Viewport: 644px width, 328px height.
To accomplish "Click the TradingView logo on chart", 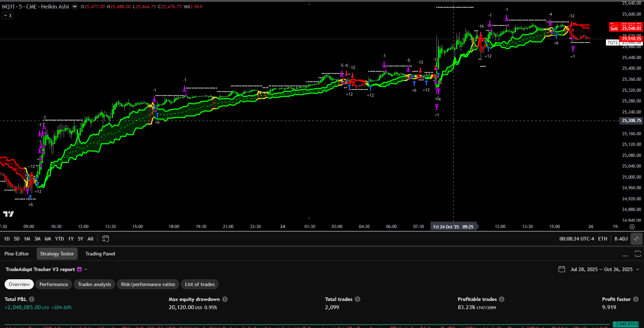I will pos(8,214).
